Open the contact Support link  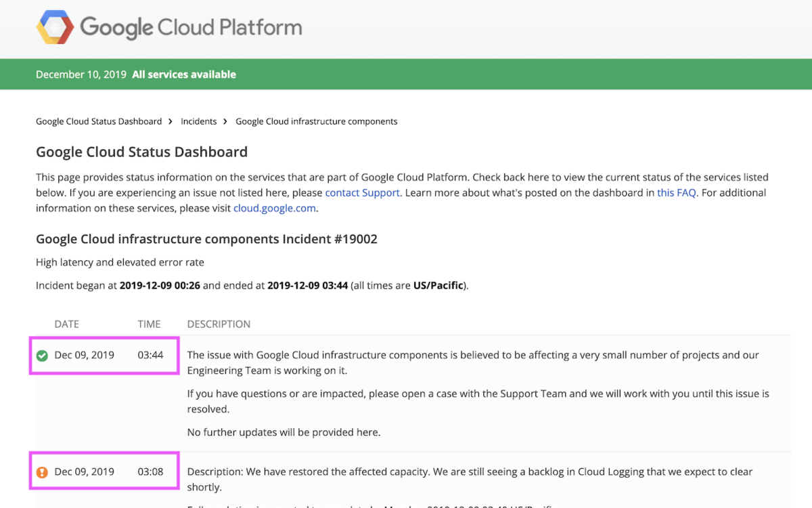click(x=363, y=192)
